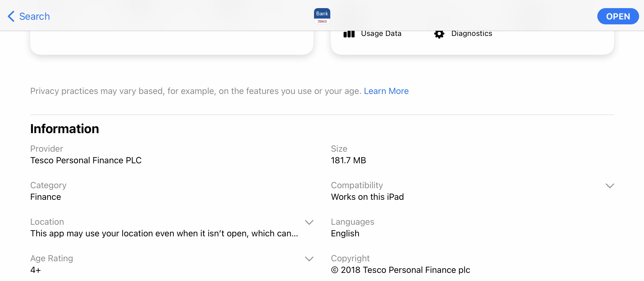The image size is (644, 281).
Task: Tap the 4+ age rating value
Action: 36,270
